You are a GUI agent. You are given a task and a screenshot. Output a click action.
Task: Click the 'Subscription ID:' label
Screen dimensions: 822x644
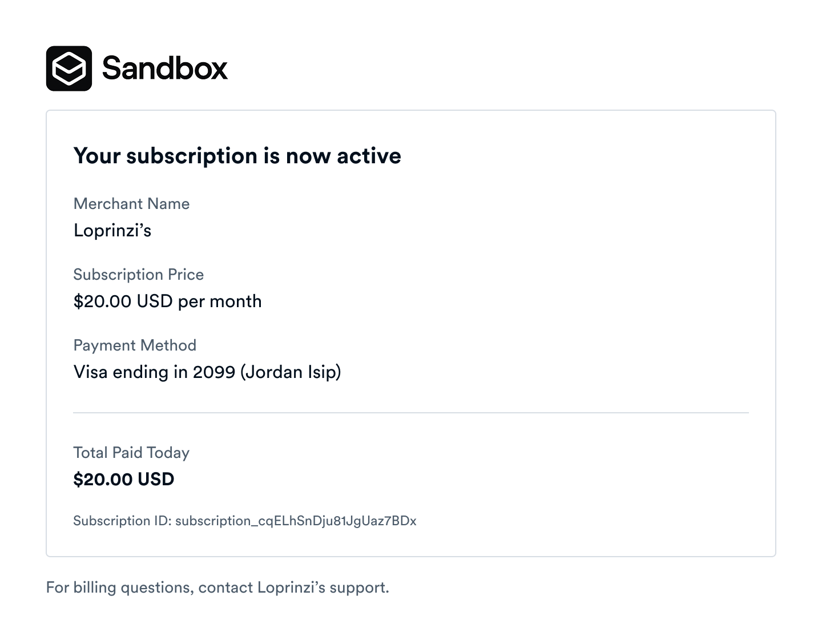(x=122, y=521)
